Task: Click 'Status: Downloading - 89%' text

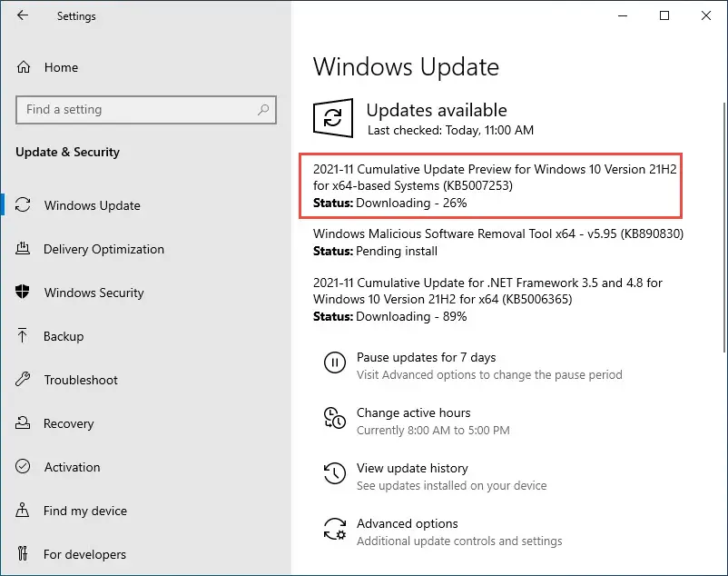Action: tap(390, 317)
